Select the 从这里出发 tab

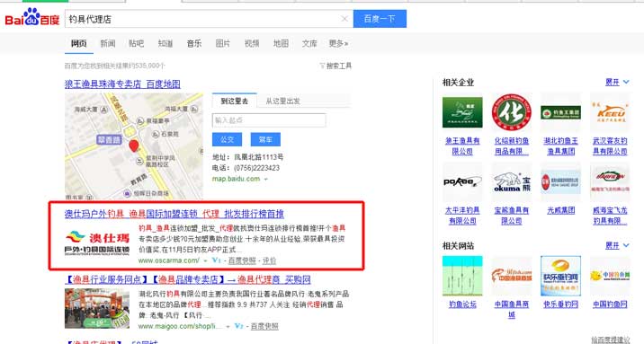pos(283,101)
